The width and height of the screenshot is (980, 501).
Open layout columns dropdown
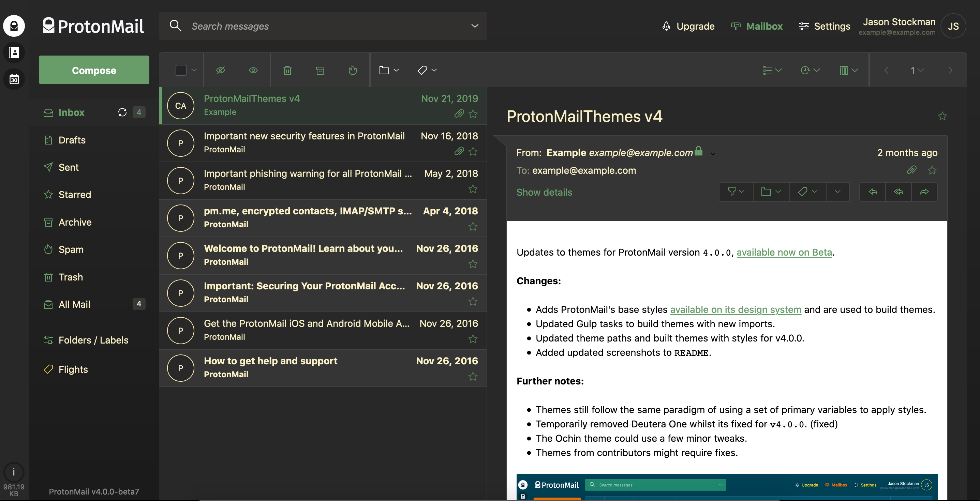[x=849, y=70]
